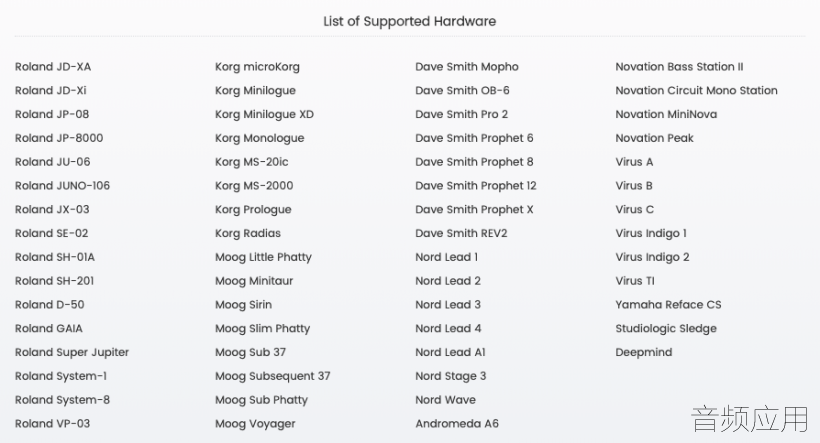Click the Chinese watermark logo
Viewport: 820px width, 443px height.
[x=750, y=419]
